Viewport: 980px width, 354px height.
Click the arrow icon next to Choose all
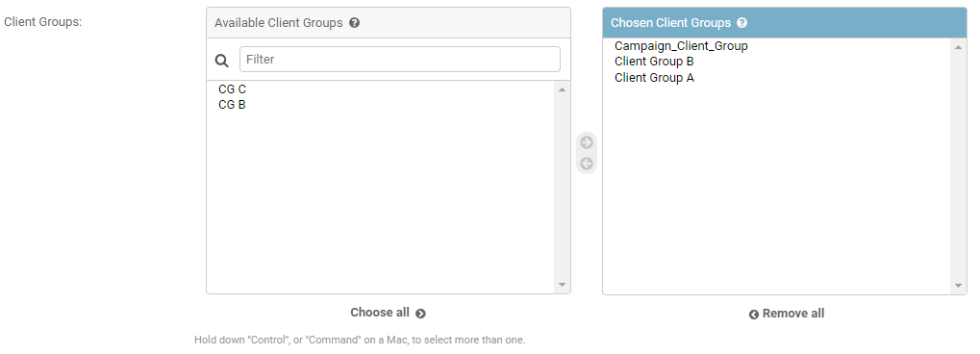420,314
